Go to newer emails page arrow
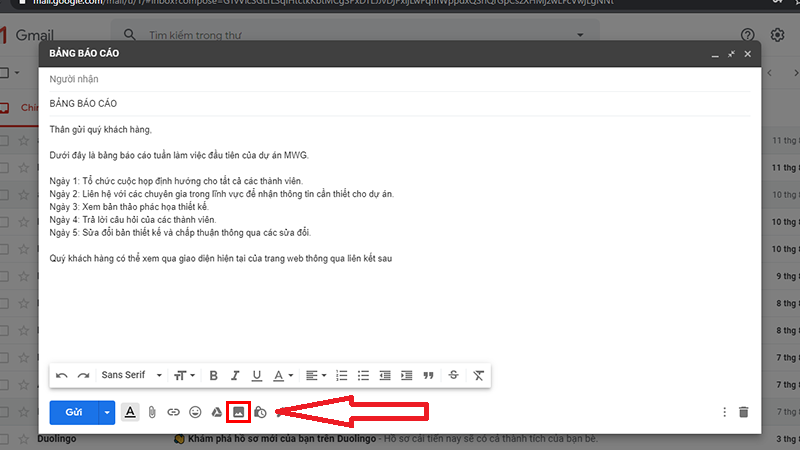The height and width of the screenshot is (450, 800). point(769,73)
